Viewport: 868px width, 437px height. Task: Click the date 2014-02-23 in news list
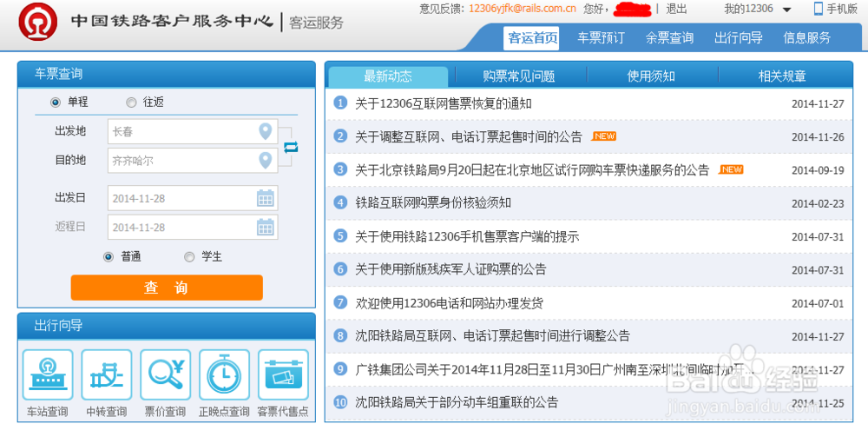pyautogui.click(x=818, y=204)
